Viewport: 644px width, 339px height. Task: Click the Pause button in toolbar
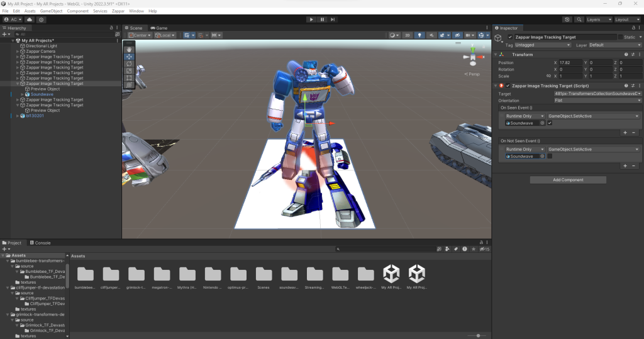tap(322, 19)
